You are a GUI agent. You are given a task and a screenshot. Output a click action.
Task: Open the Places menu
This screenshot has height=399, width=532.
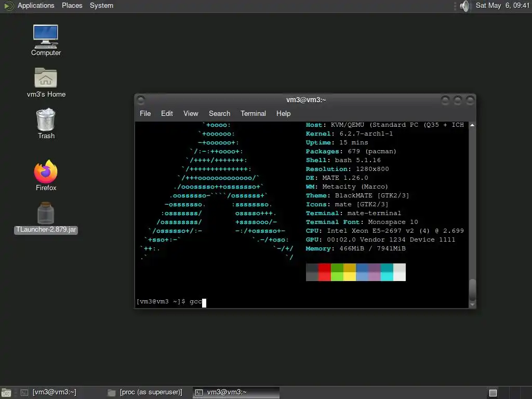(72, 5)
